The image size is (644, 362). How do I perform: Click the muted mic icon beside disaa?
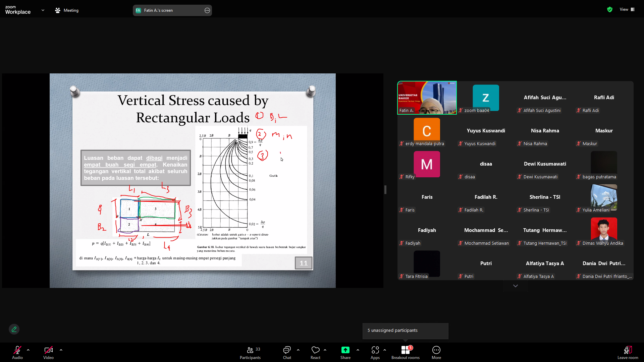(461, 177)
